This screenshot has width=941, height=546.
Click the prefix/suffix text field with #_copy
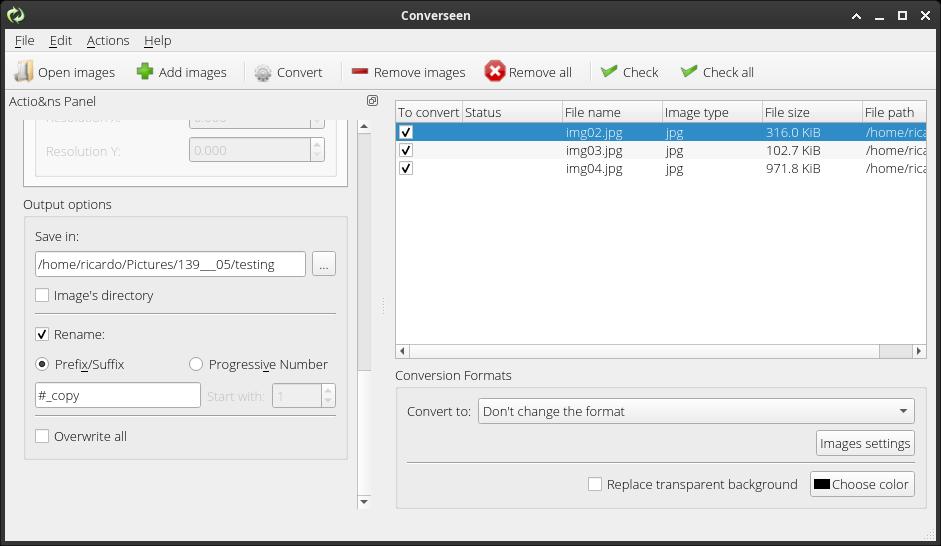coord(118,396)
